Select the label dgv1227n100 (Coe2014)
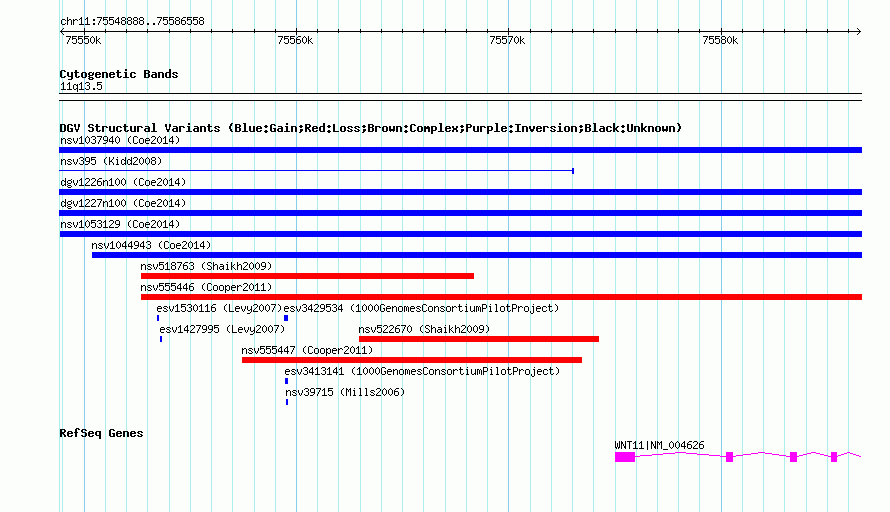Image resolution: width=890 pixels, height=512 pixels. 123,203
